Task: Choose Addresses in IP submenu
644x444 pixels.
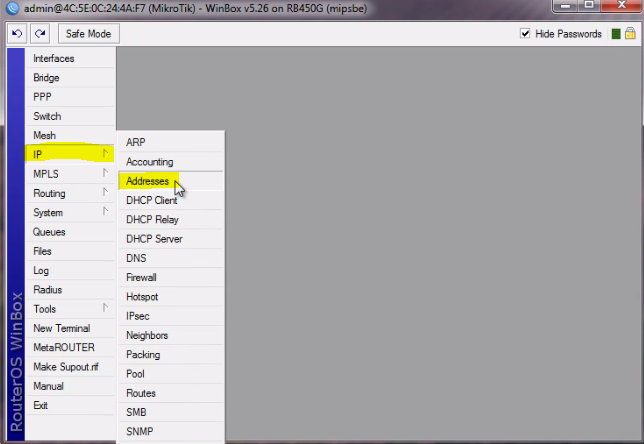Action: [171, 181]
